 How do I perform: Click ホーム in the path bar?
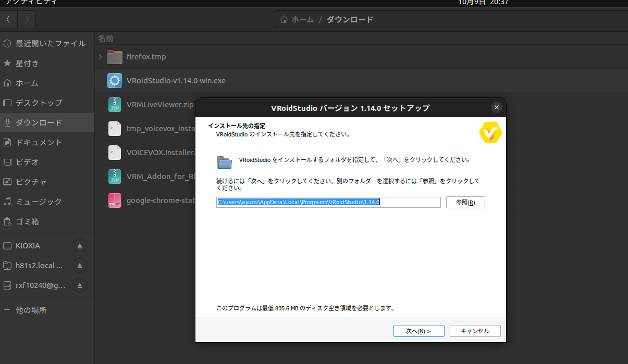[x=302, y=20]
